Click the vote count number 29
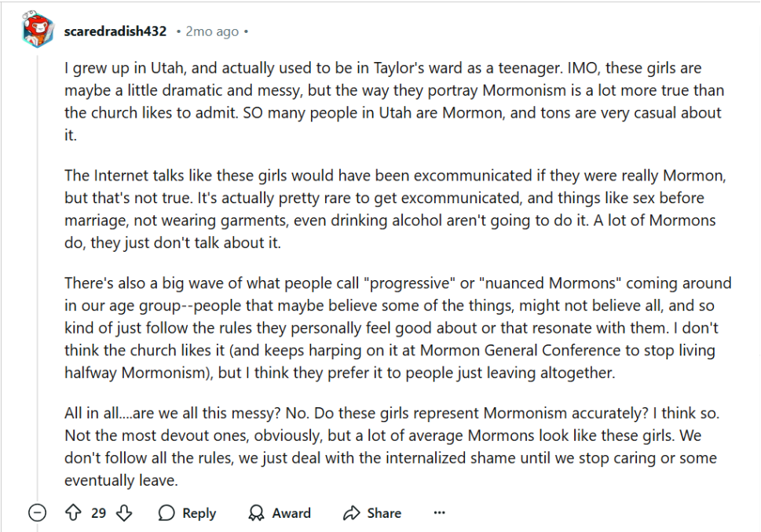 [98, 513]
